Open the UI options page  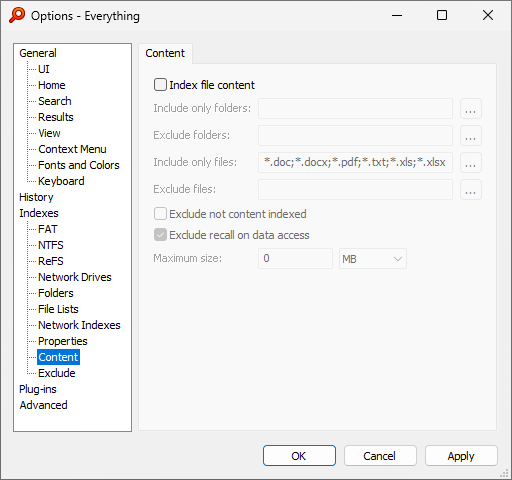[44, 69]
